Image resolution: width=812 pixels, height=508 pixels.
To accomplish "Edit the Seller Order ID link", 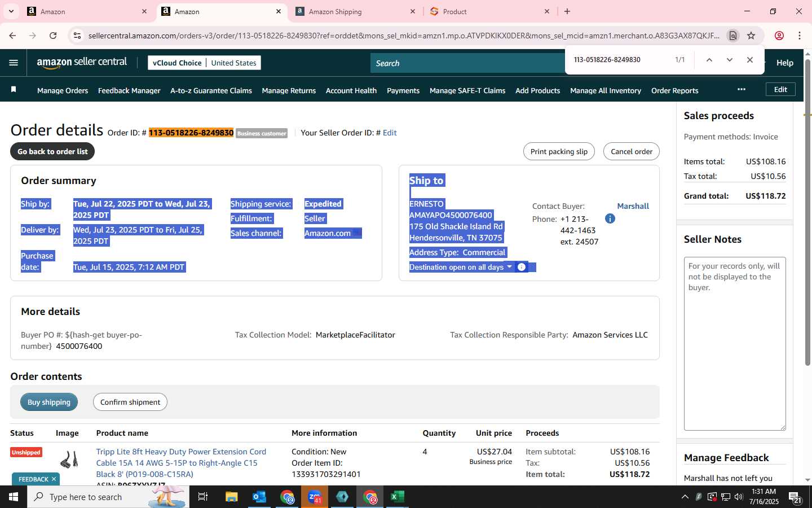I will 390,133.
